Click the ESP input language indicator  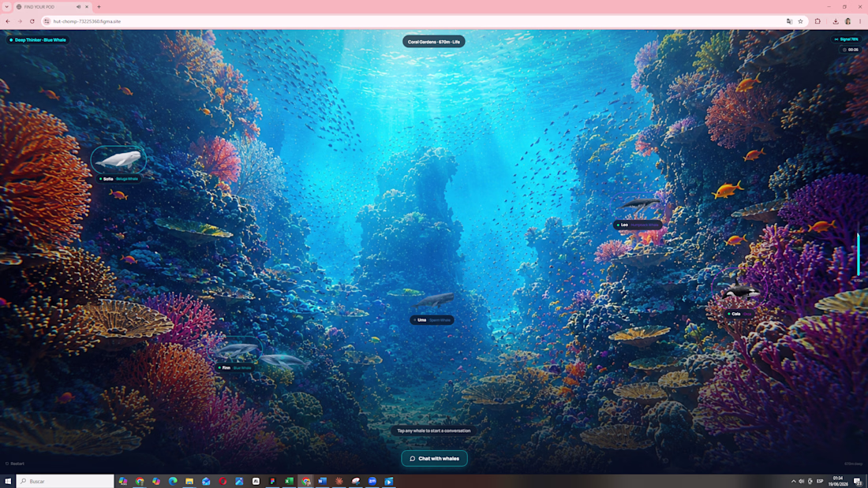point(820,482)
